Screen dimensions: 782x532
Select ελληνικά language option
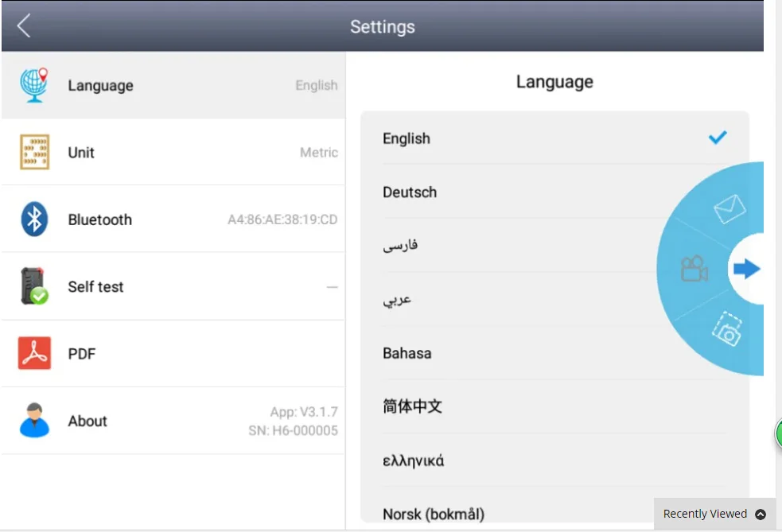pos(554,460)
